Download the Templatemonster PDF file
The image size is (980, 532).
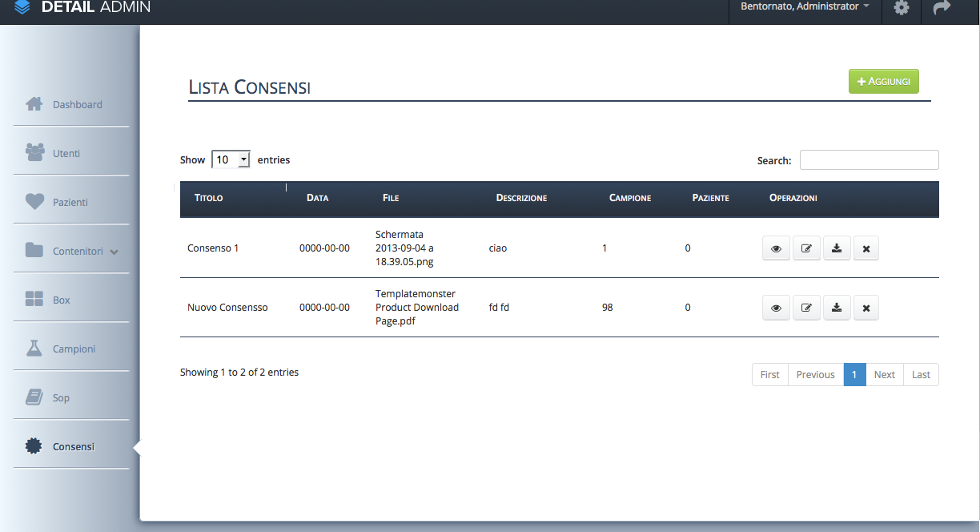[837, 308]
